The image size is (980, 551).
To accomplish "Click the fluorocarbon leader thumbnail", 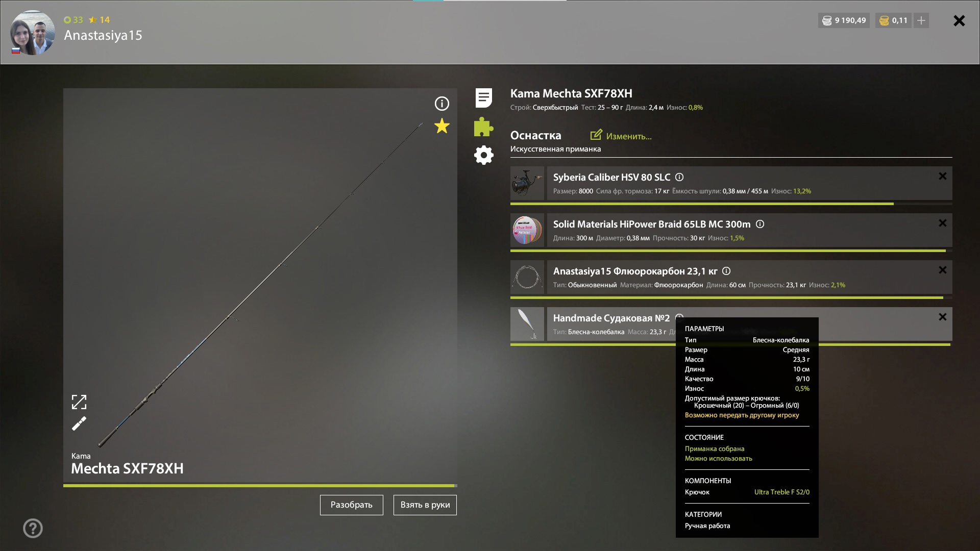I will pyautogui.click(x=527, y=277).
